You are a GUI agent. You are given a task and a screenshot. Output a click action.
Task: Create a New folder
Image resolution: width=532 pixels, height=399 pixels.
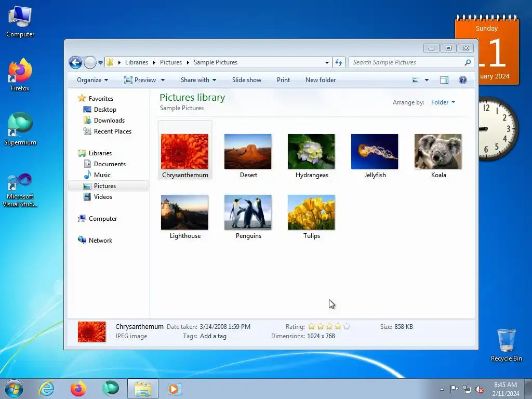tap(321, 80)
